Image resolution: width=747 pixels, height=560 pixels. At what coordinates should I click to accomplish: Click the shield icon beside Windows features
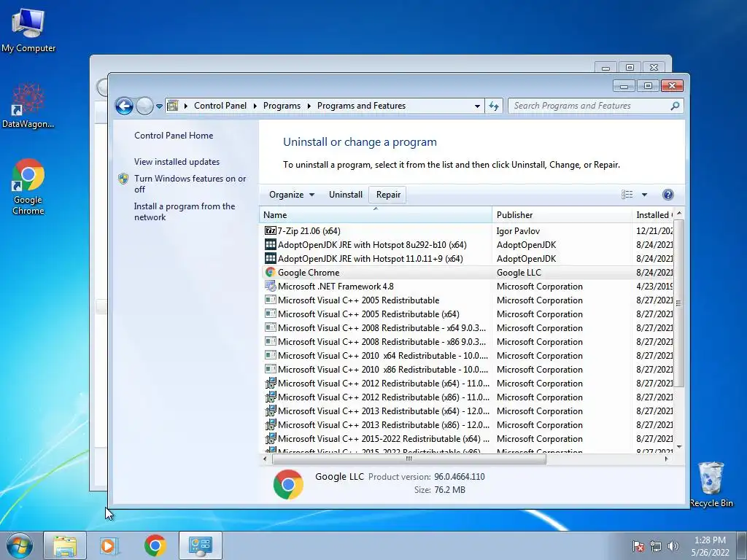tap(123, 179)
